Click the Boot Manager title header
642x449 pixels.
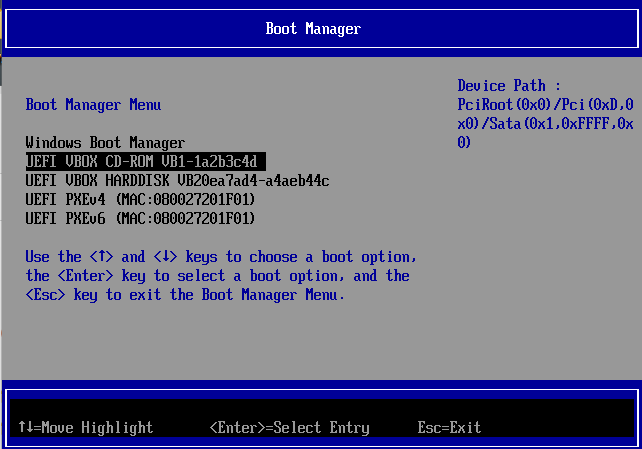(313, 29)
